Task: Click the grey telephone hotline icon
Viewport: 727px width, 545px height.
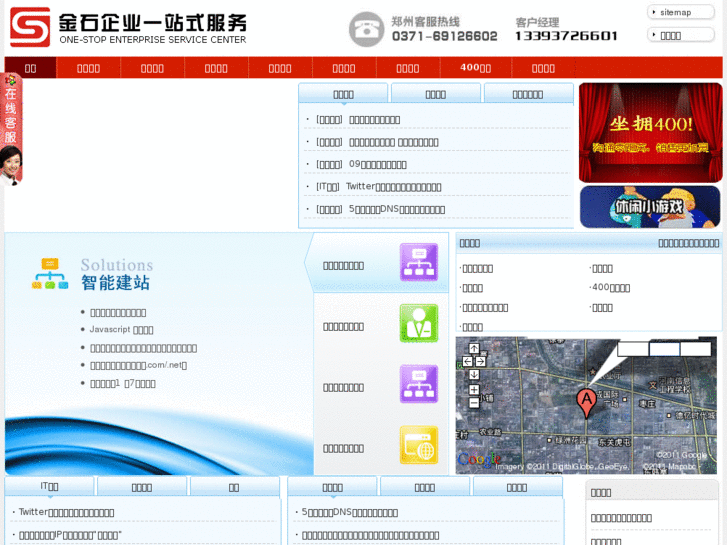Action: [366, 29]
